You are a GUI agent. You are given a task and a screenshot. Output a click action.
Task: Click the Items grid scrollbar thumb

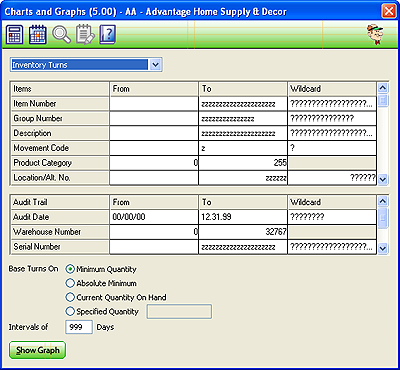383,101
